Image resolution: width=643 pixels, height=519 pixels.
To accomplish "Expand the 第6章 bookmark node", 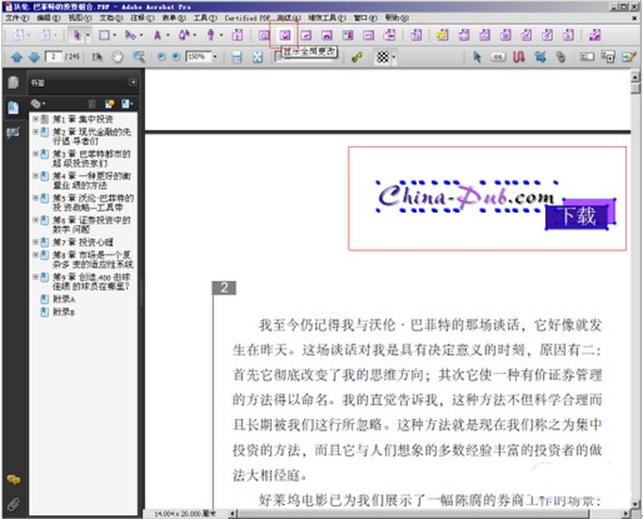I will (36, 220).
